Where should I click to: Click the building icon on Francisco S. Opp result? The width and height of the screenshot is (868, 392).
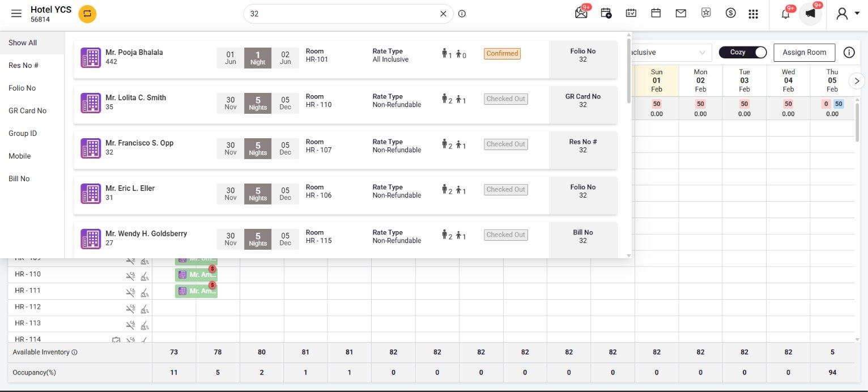91,148
